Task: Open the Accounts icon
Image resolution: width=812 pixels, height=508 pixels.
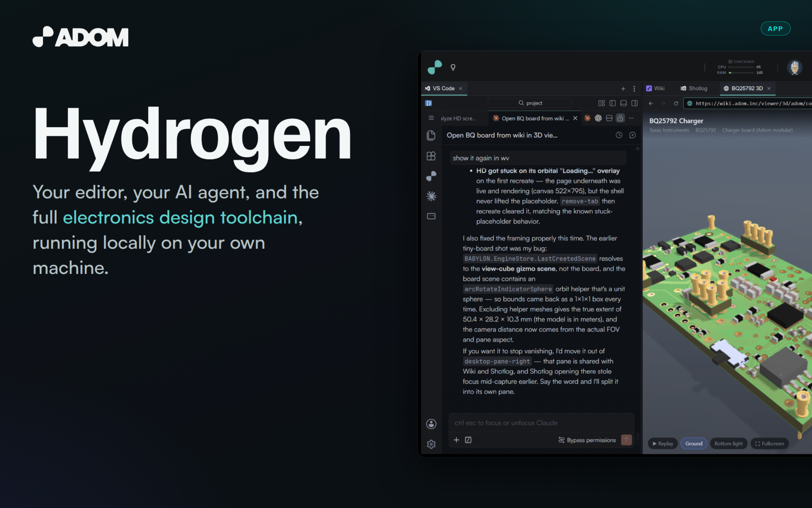Action: pyautogui.click(x=431, y=424)
